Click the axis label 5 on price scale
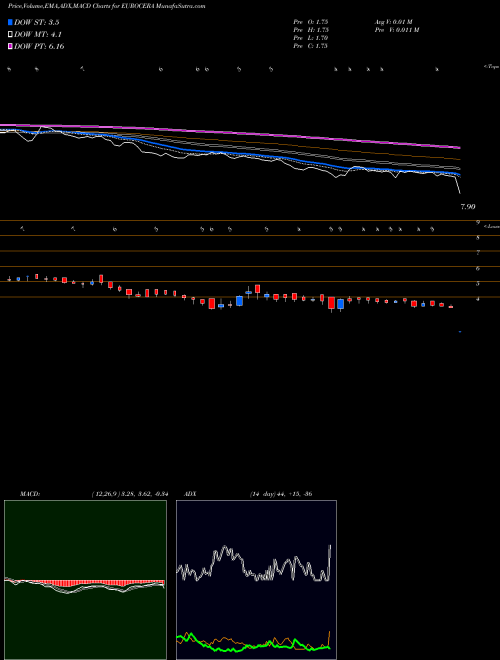The image size is (500, 660). [x=478, y=283]
